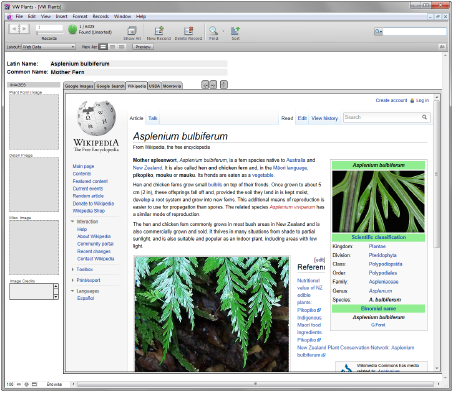Image resolution: width=453 pixels, height=393 pixels.
Task: Click the web viewer back arrow button
Action: pos(205,85)
